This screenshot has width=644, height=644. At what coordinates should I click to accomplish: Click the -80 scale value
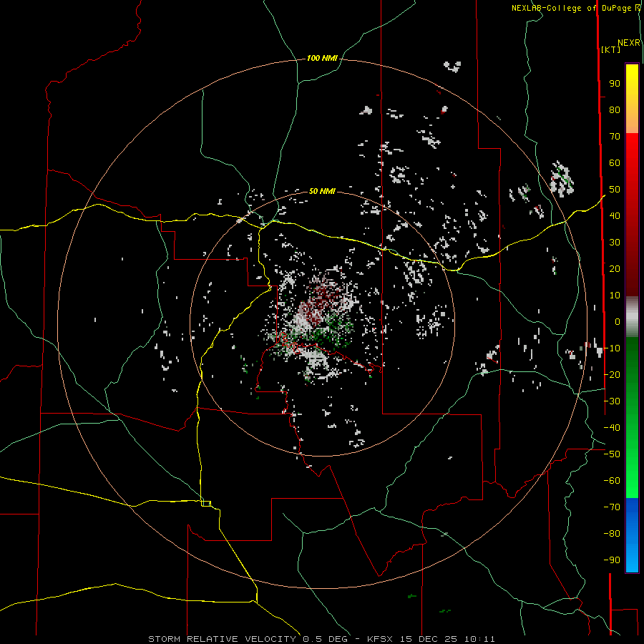(x=612, y=534)
